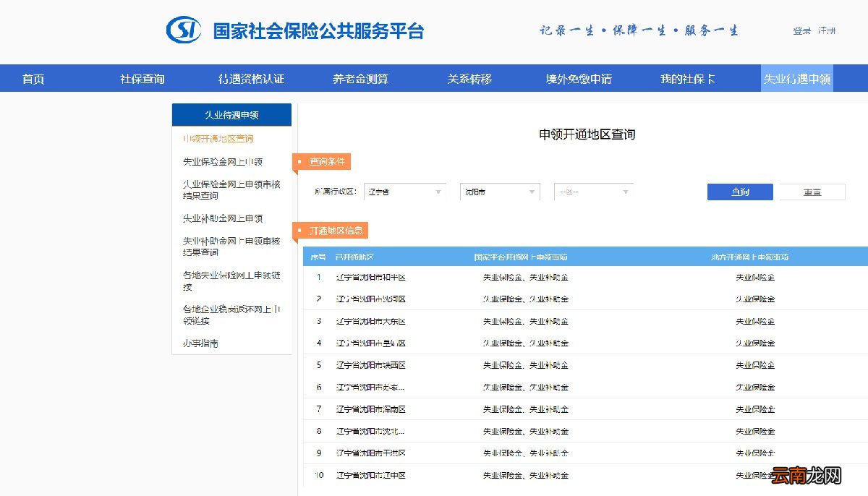
Task: Open 申领开通地区查询 in sidebar
Action: [218, 138]
